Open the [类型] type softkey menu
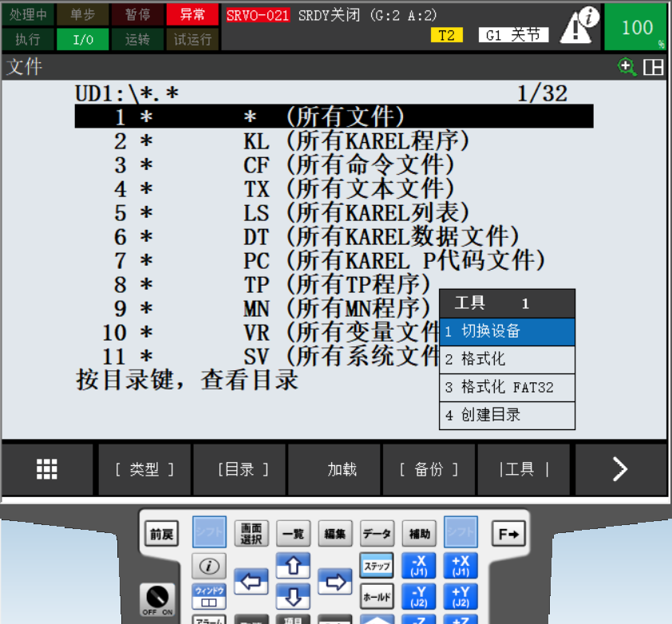 144,470
